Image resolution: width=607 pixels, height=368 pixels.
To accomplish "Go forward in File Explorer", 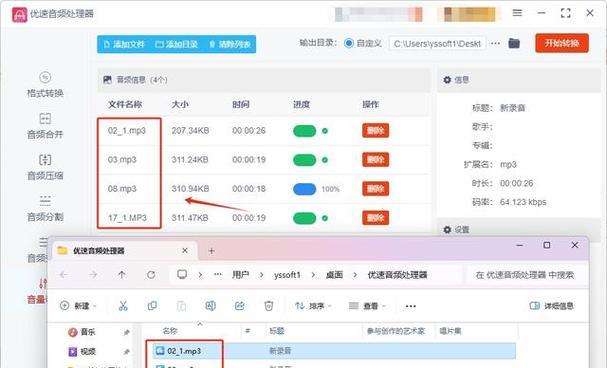I will click(x=93, y=275).
